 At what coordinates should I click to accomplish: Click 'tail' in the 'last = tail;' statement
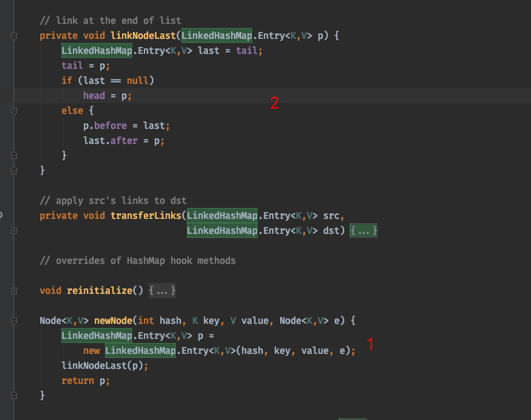[x=247, y=51]
